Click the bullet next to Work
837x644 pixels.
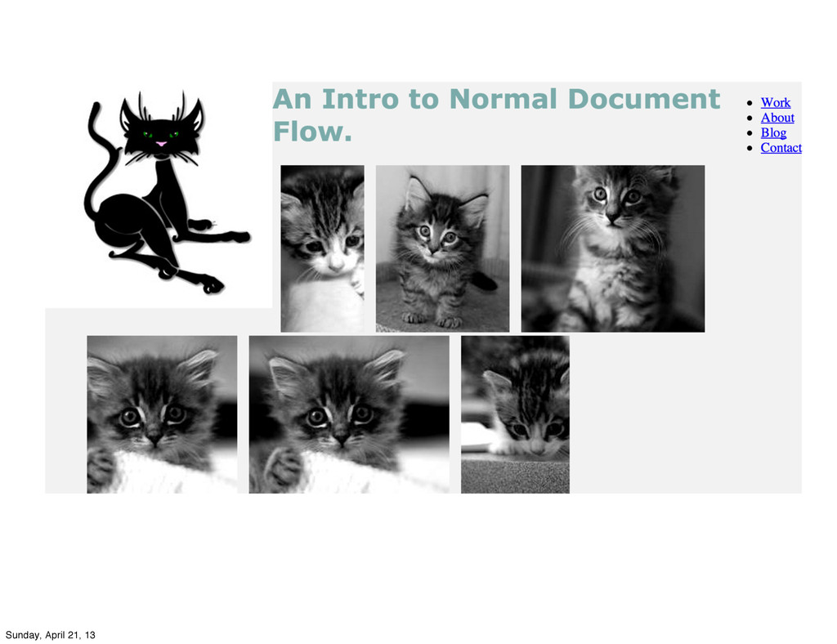pos(750,103)
